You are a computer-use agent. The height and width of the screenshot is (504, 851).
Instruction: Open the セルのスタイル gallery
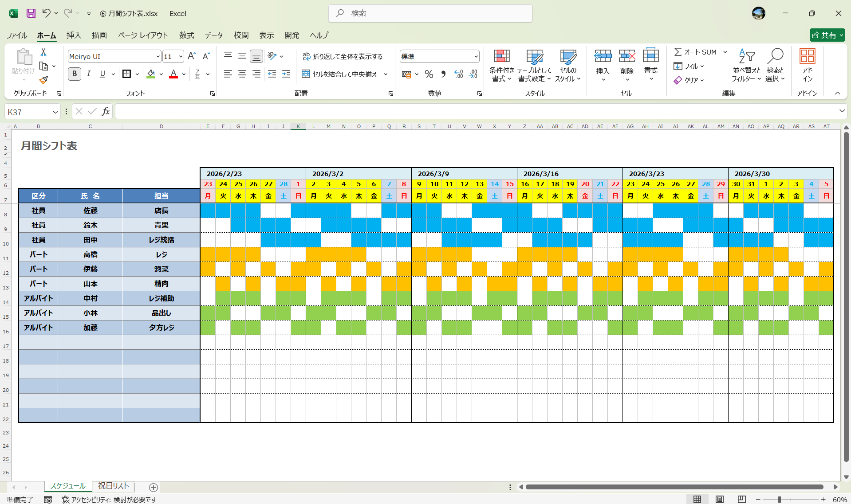[x=568, y=66]
